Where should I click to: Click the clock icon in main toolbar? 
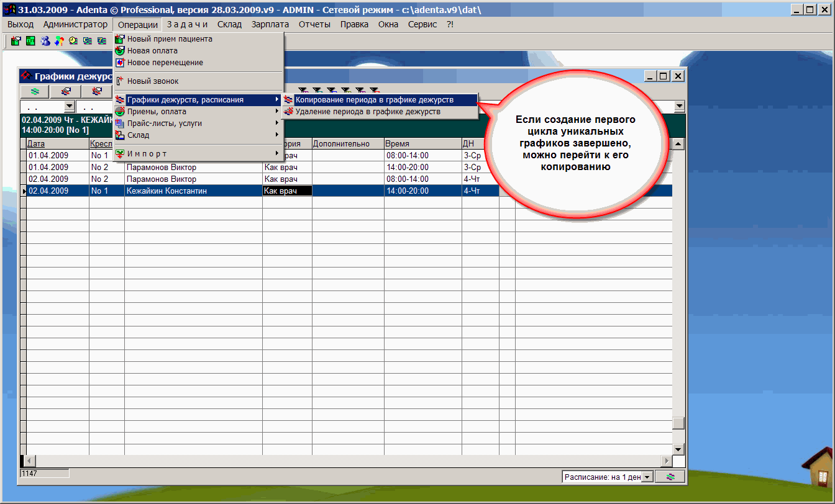click(x=73, y=41)
